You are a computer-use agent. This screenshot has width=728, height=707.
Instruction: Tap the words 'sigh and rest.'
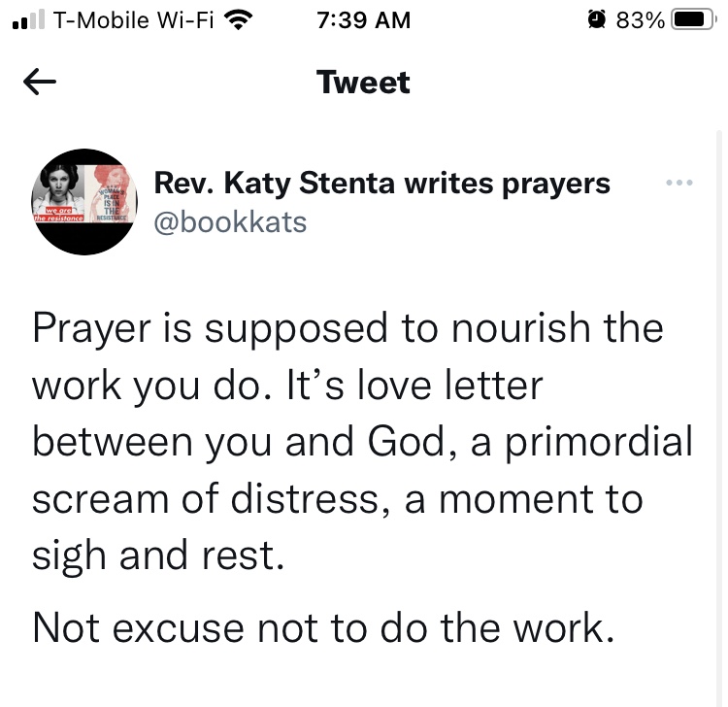tap(159, 556)
